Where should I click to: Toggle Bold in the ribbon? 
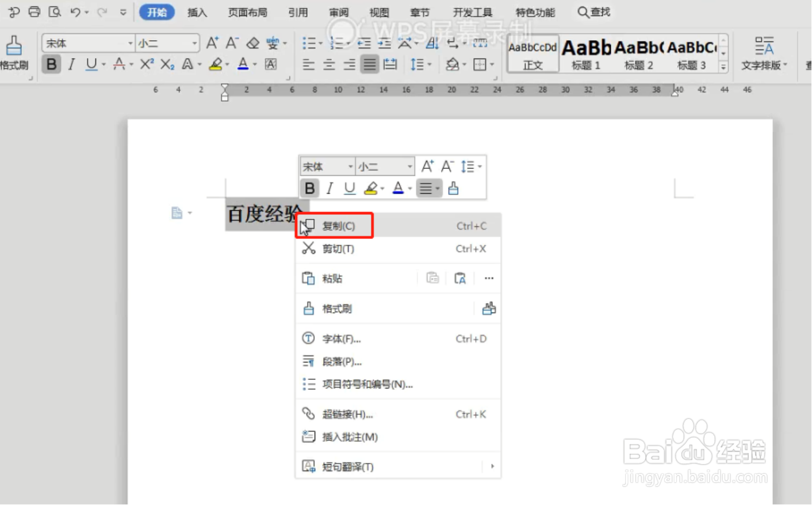click(51, 64)
